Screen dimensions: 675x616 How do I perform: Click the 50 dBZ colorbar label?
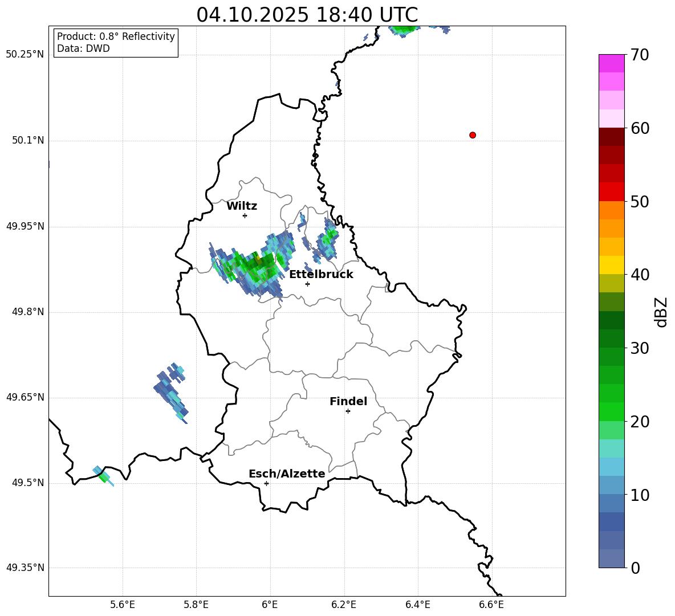coord(640,202)
